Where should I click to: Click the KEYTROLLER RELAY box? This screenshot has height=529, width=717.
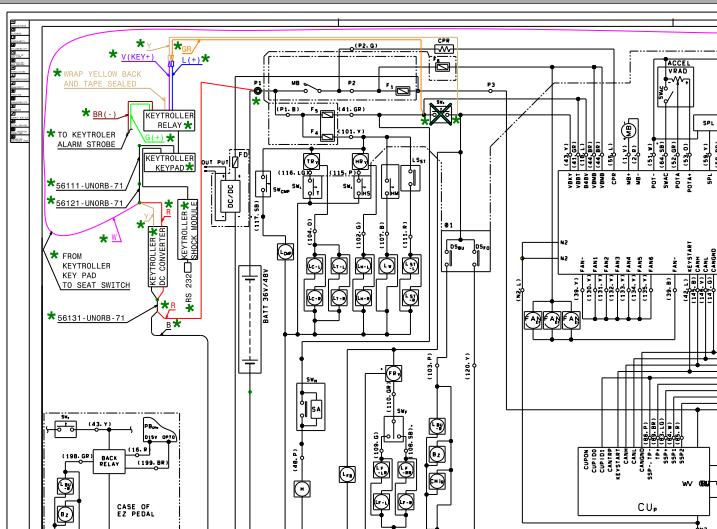(169, 120)
